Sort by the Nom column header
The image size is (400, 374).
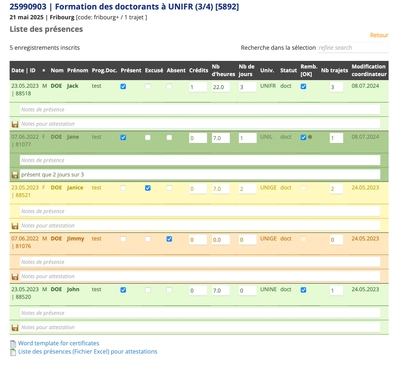click(57, 70)
